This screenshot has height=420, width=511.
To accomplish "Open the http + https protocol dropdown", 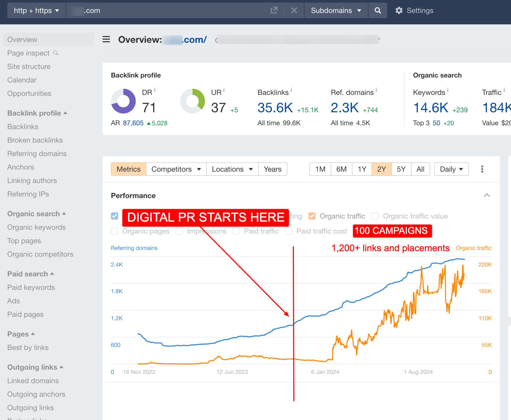I will [x=37, y=10].
